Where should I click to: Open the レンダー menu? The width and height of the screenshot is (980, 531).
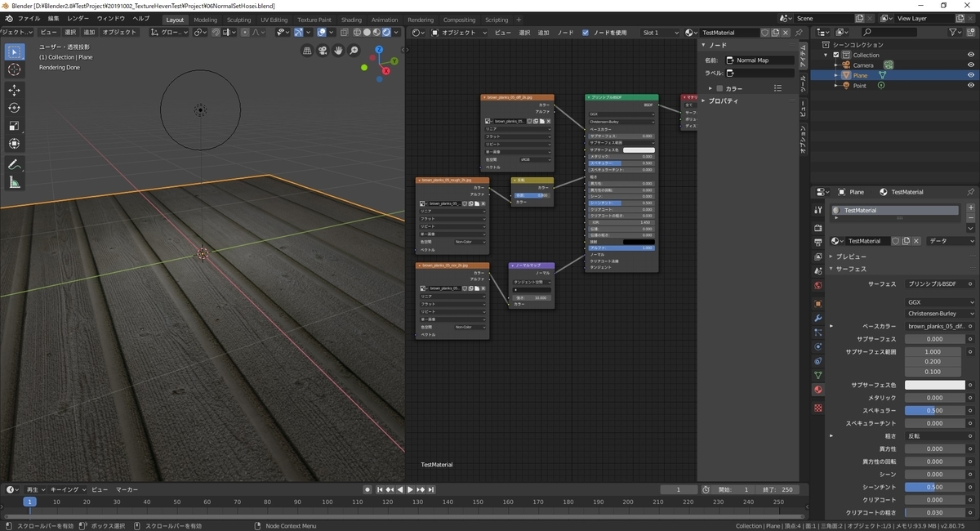[x=78, y=18]
